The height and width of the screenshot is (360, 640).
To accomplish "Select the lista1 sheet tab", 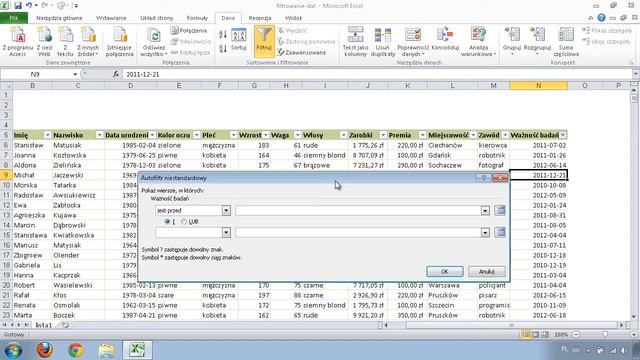I will pos(44,325).
